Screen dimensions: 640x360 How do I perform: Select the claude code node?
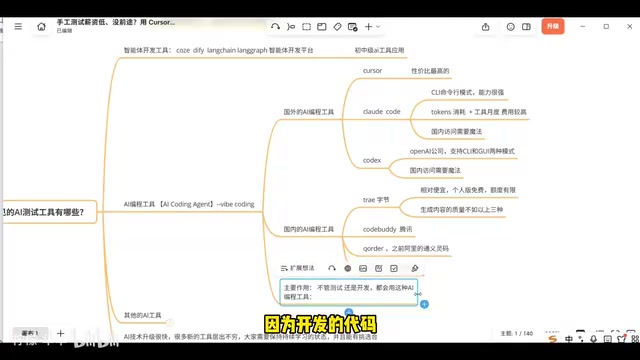click(382, 111)
